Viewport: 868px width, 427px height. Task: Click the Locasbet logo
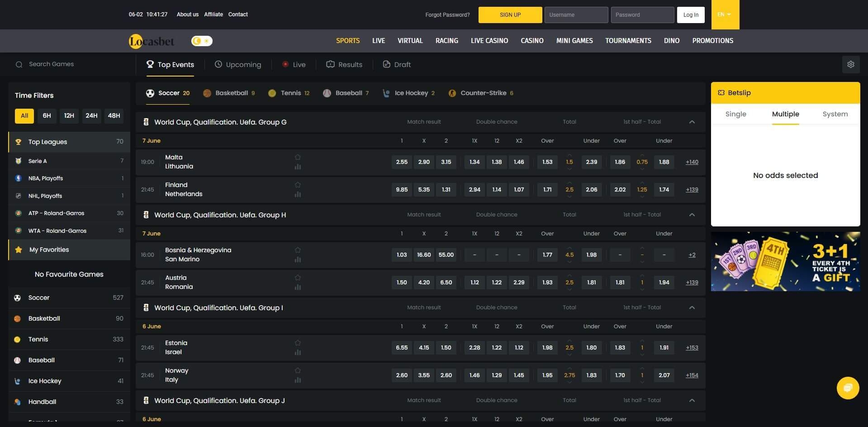pyautogui.click(x=152, y=41)
